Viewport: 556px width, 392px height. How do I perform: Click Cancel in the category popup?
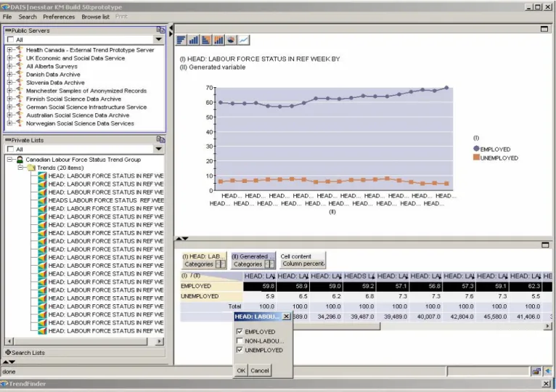coord(260,370)
